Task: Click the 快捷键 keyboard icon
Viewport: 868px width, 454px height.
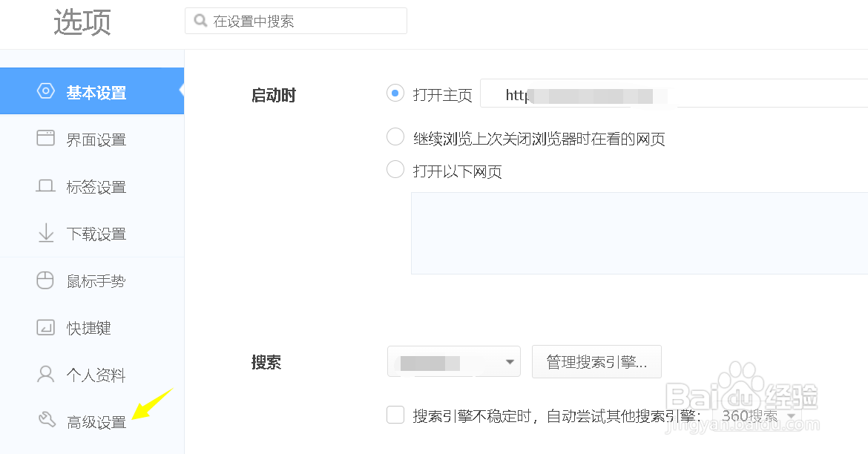Action: pyautogui.click(x=46, y=327)
